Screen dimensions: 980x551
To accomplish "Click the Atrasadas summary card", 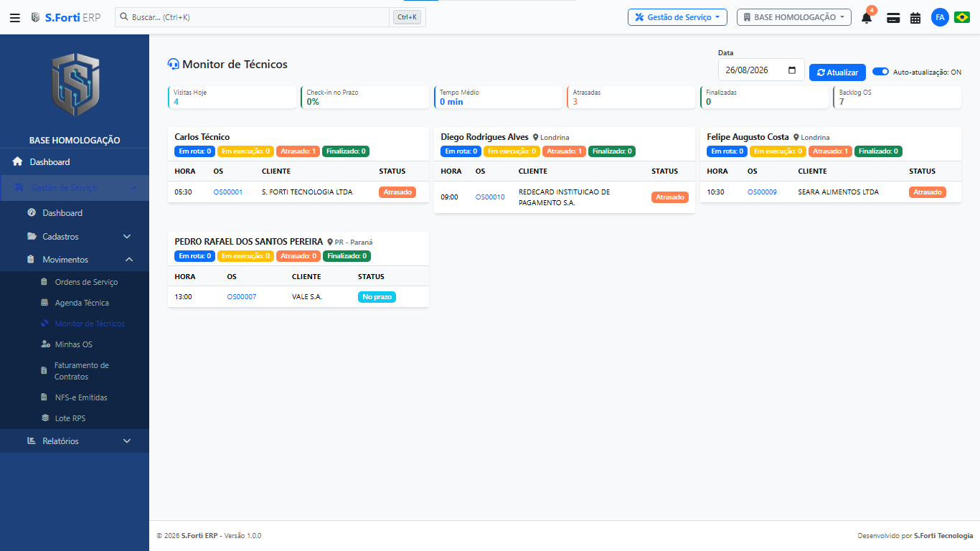I will [633, 98].
